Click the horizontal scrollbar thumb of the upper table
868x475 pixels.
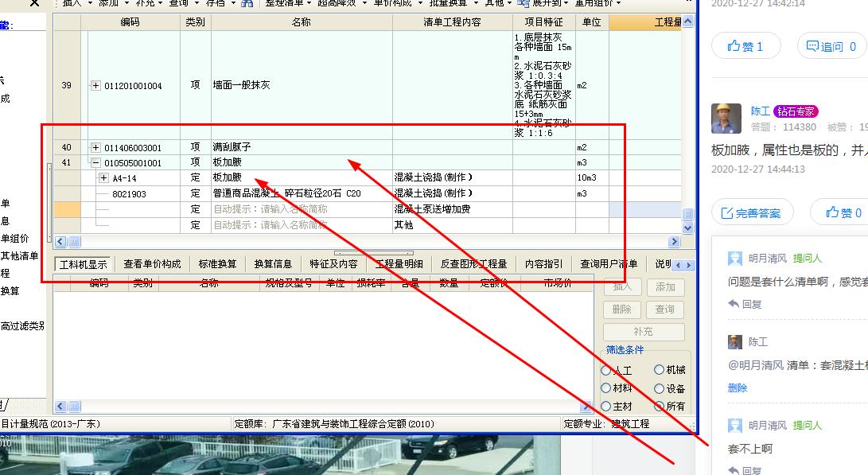[x=74, y=241]
